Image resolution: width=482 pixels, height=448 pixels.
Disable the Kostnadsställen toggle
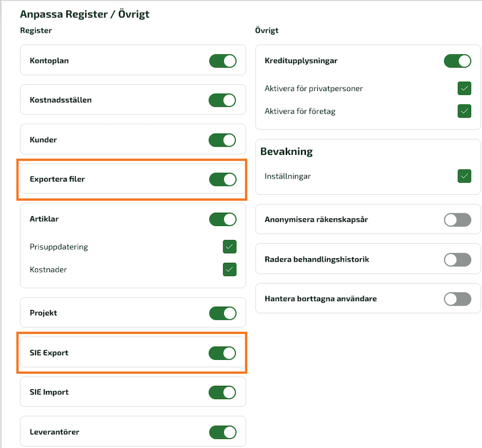pyautogui.click(x=222, y=100)
